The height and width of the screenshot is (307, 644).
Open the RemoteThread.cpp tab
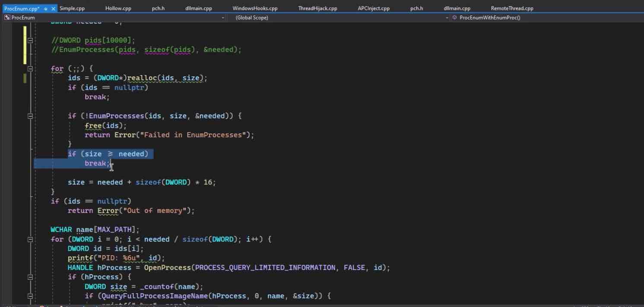512,8
